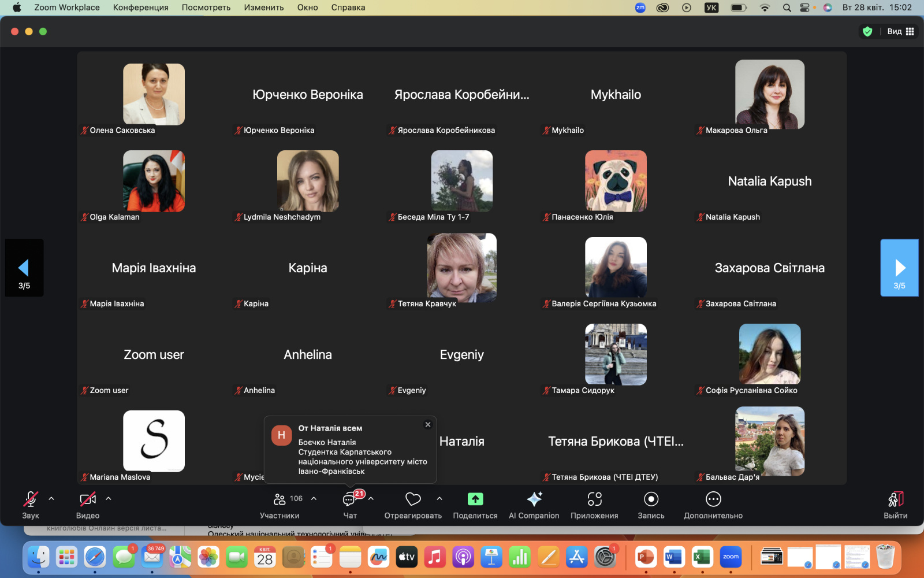Go to next page of participants
The width and height of the screenshot is (924, 578).
899,268
